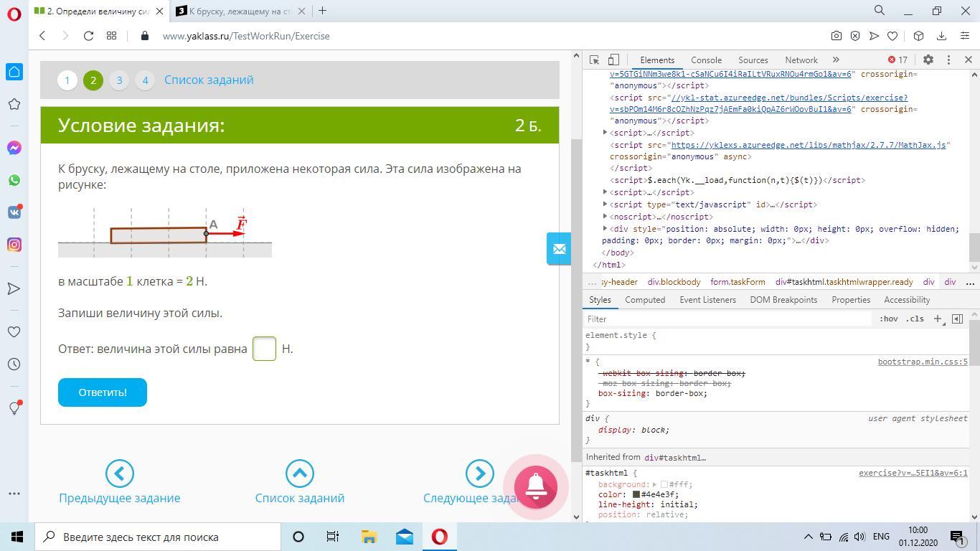Switch to the Network tab
Image resolution: width=980 pixels, height=551 pixels.
[801, 60]
